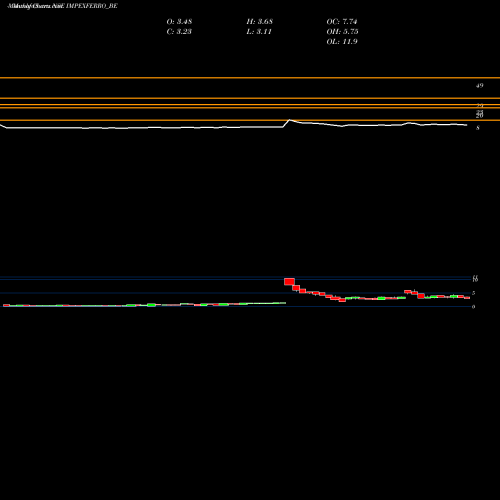Viewport: 500px width, 500px height.
Task: Click the 8 axis label beside white line
Action: (x=478, y=128)
